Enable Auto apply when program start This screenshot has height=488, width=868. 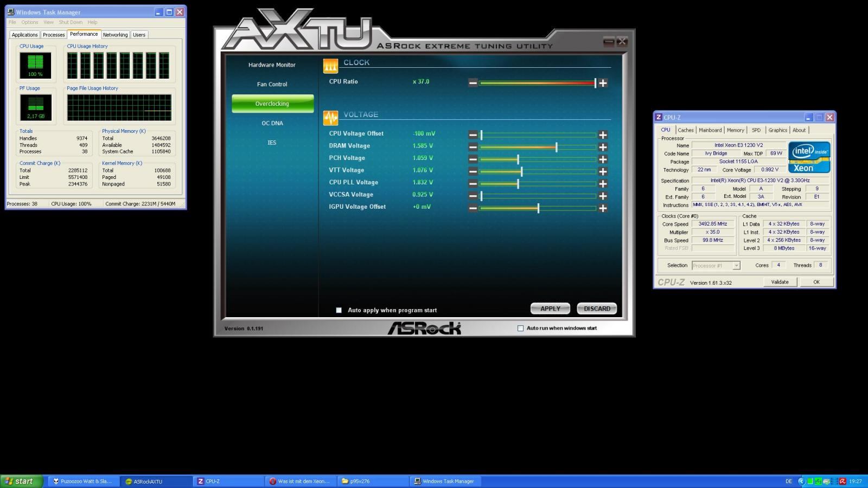(x=339, y=310)
